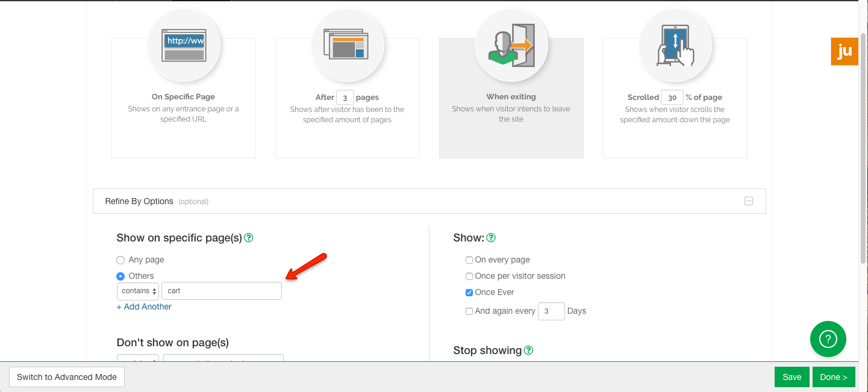Switch to Advanced Mode

coord(66,376)
